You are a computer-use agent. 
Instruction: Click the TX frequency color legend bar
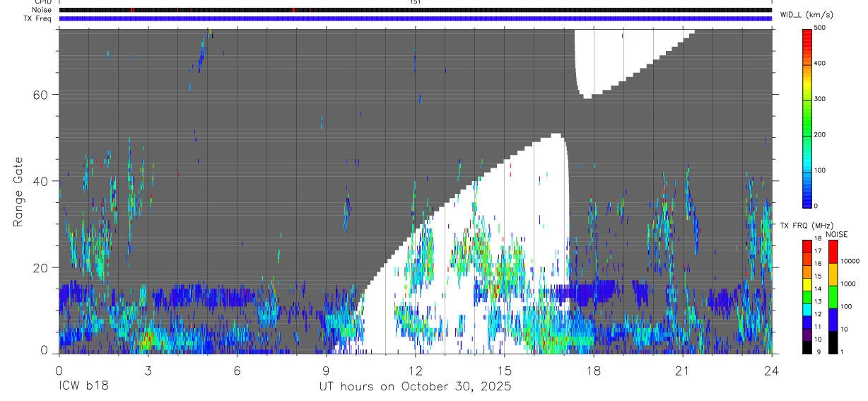pyautogui.click(x=808, y=297)
